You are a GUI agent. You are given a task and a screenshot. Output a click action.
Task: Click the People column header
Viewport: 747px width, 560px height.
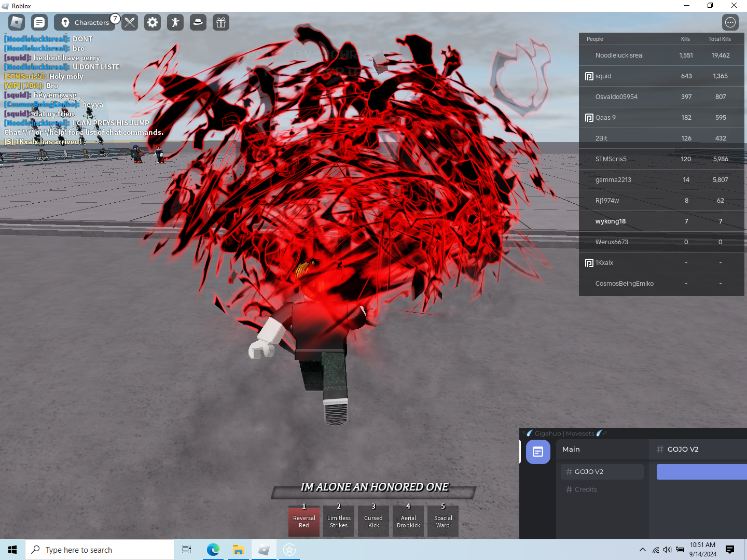[595, 39]
